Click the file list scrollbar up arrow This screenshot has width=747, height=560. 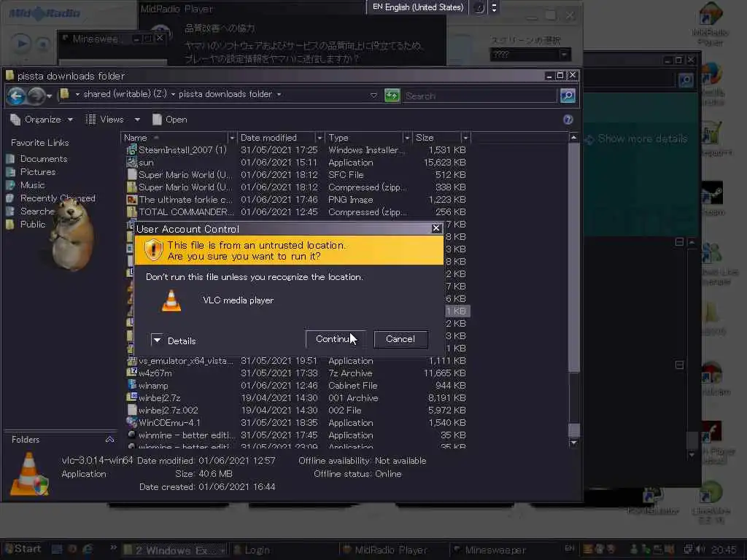pyautogui.click(x=574, y=138)
